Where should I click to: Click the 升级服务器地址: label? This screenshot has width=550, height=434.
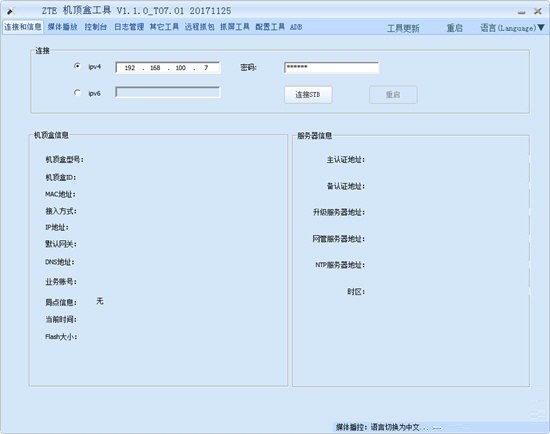click(339, 212)
